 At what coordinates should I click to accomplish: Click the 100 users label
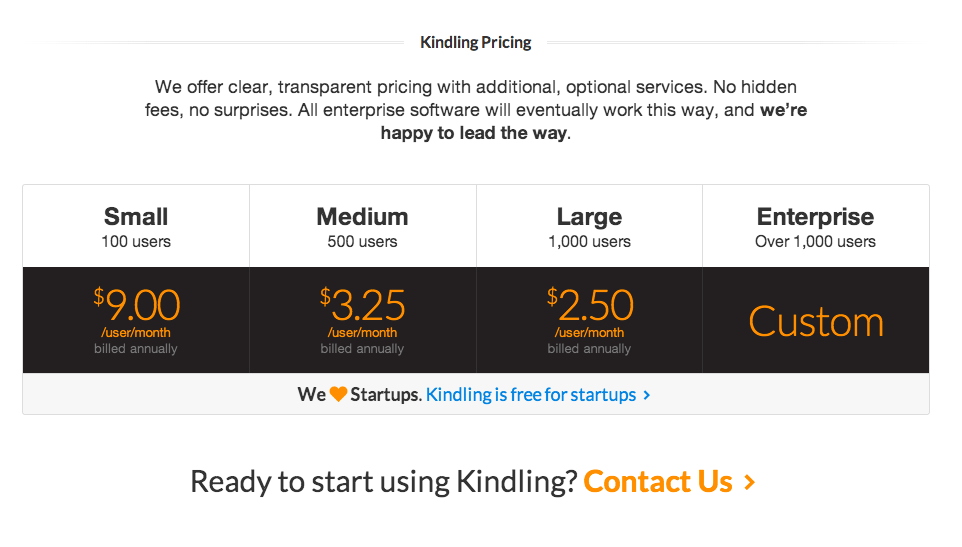click(136, 242)
